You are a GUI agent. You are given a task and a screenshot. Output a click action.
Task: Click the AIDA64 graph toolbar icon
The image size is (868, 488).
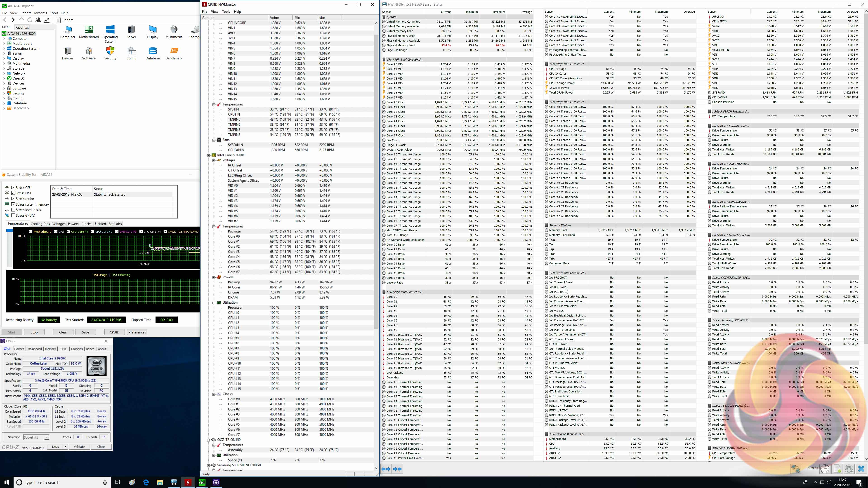[47, 20]
